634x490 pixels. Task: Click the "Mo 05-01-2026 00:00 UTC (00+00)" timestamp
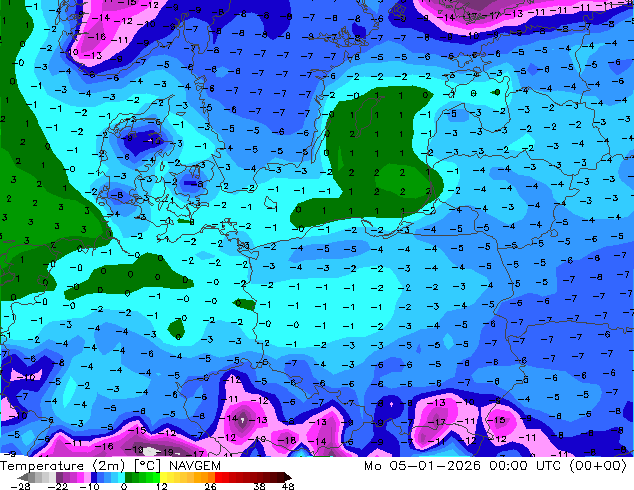(x=495, y=466)
